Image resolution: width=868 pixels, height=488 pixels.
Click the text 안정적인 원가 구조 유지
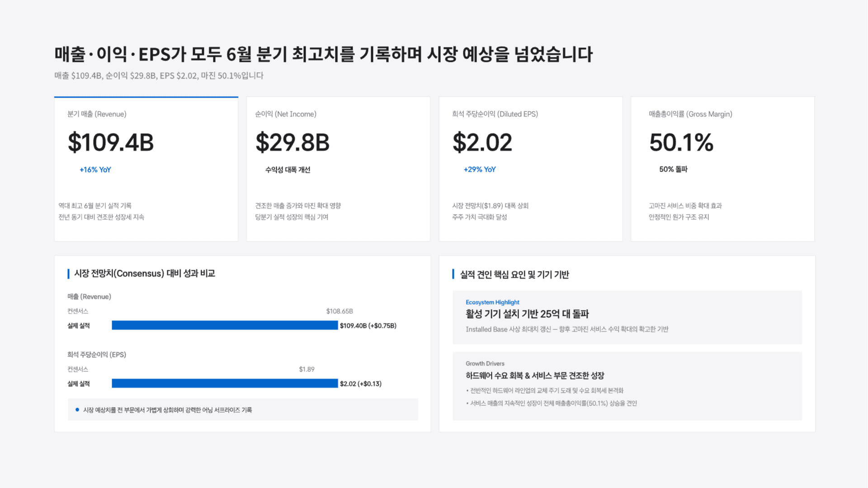click(x=679, y=217)
